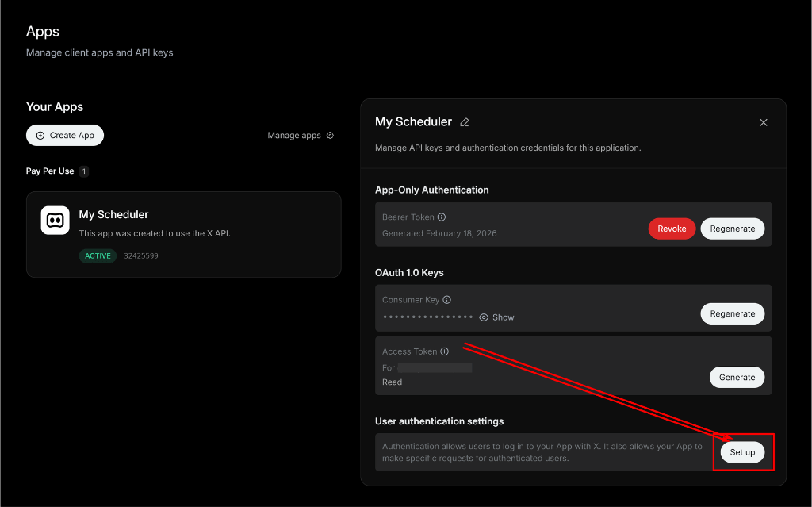Click the eye icon next to Show
This screenshot has width=812, height=507.
(x=484, y=317)
